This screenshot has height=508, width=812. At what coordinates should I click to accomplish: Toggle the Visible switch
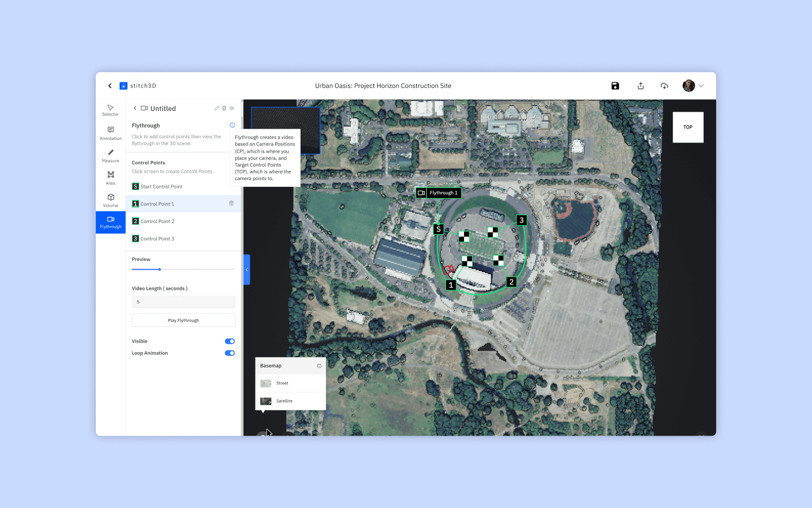click(230, 341)
